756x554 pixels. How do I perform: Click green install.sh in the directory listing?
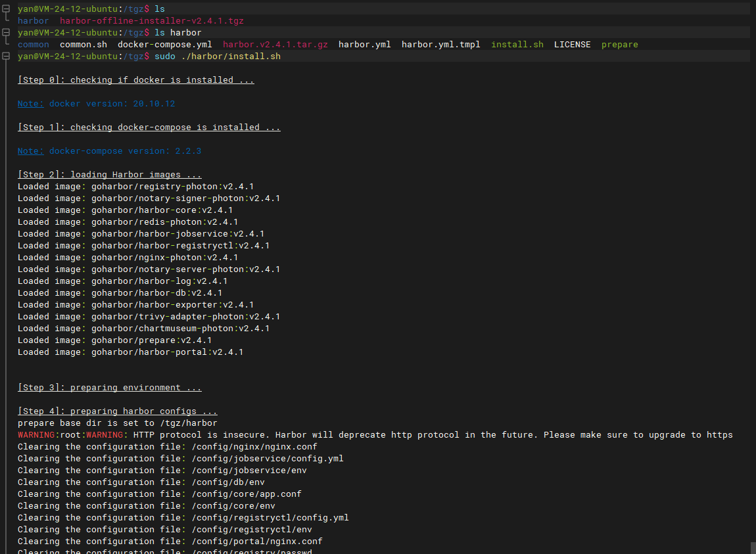(x=517, y=44)
